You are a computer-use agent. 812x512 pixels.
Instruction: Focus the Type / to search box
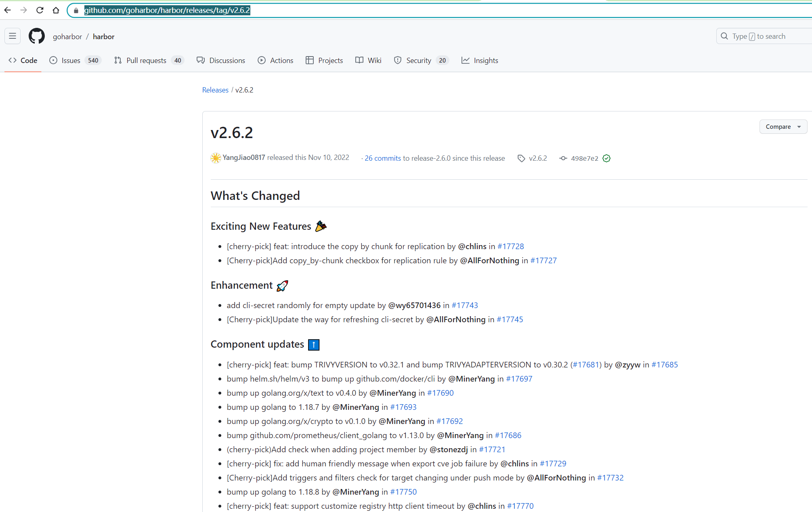[x=764, y=36]
